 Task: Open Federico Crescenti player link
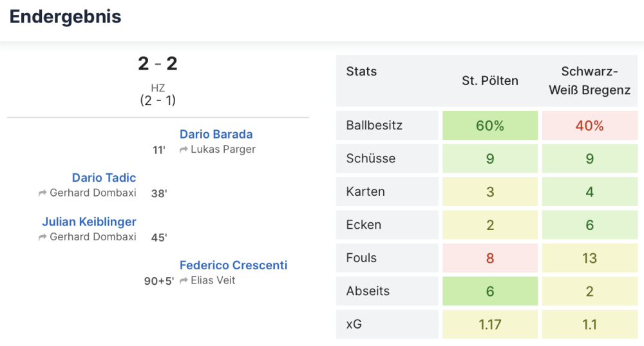[233, 265]
